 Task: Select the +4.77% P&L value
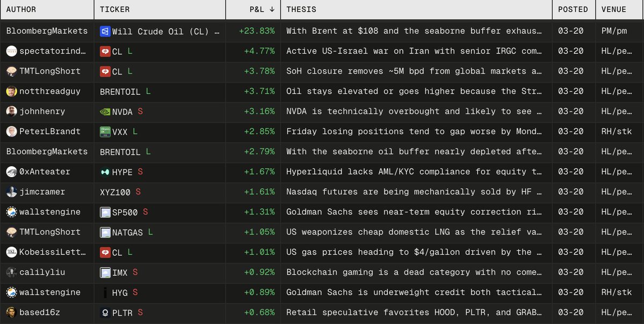pyautogui.click(x=259, y=51)
